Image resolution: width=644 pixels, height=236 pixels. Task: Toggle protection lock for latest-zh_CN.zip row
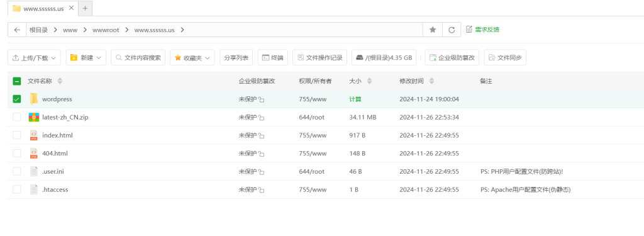(x=261, y=118)
